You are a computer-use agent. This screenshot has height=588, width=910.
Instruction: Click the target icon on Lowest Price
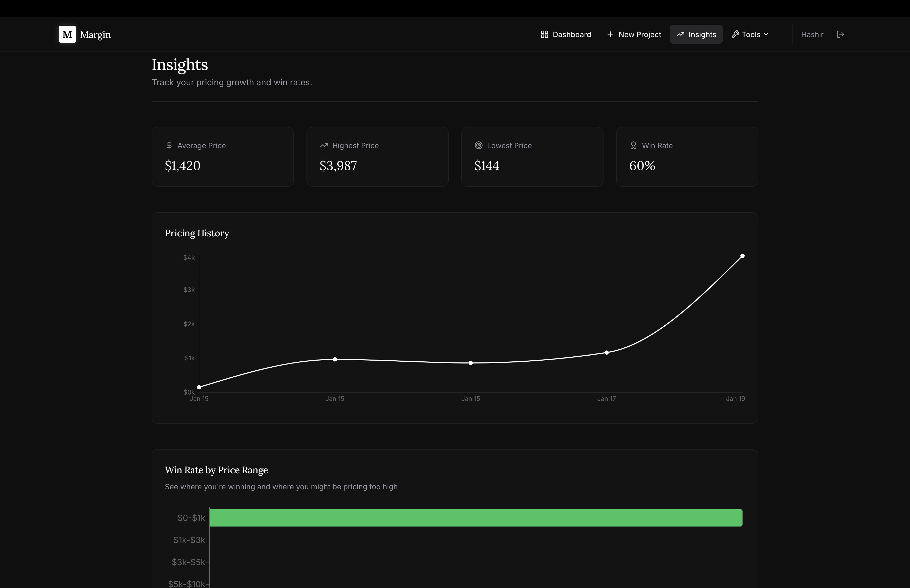pos(478,146)
